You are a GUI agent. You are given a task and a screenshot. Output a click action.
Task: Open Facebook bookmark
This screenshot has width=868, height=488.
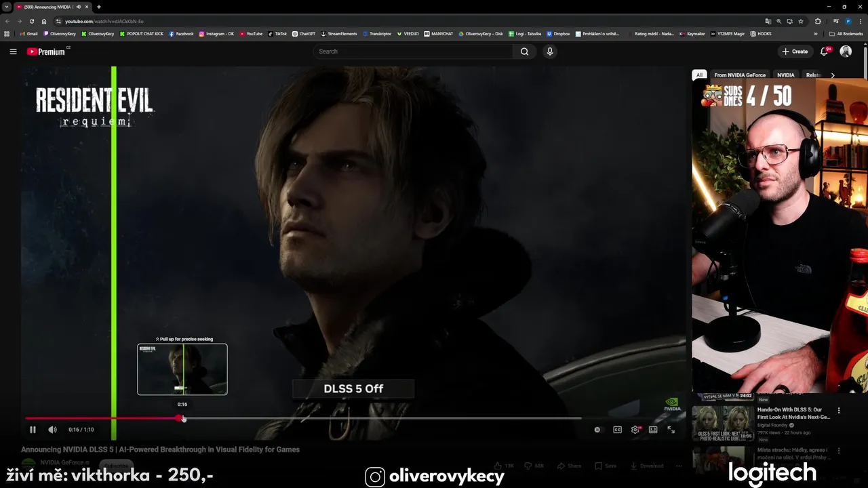(x=181, y=33)
